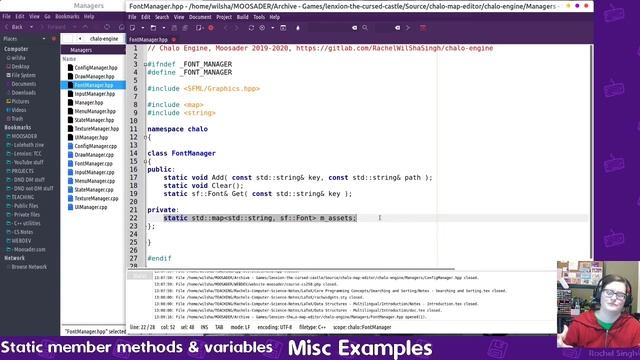Open Geany's Document menu
Viewport: 640px width, 360px height.
[200, 17]
